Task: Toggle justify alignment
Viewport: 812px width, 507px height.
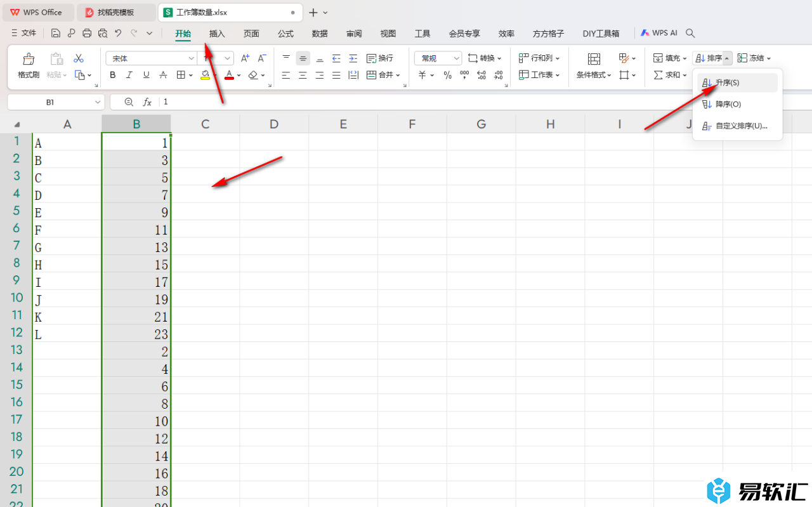Action: click(x=336, y=75)
